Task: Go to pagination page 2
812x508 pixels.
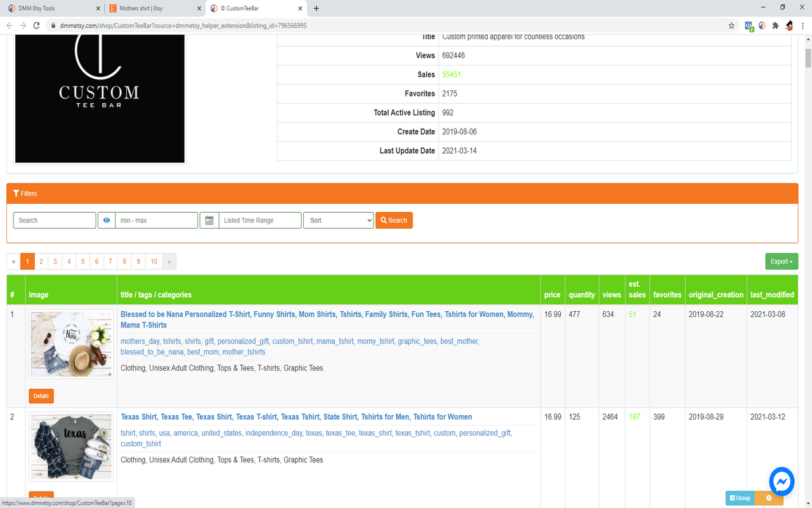Action: pyautogui.click(x=41, y=262)
